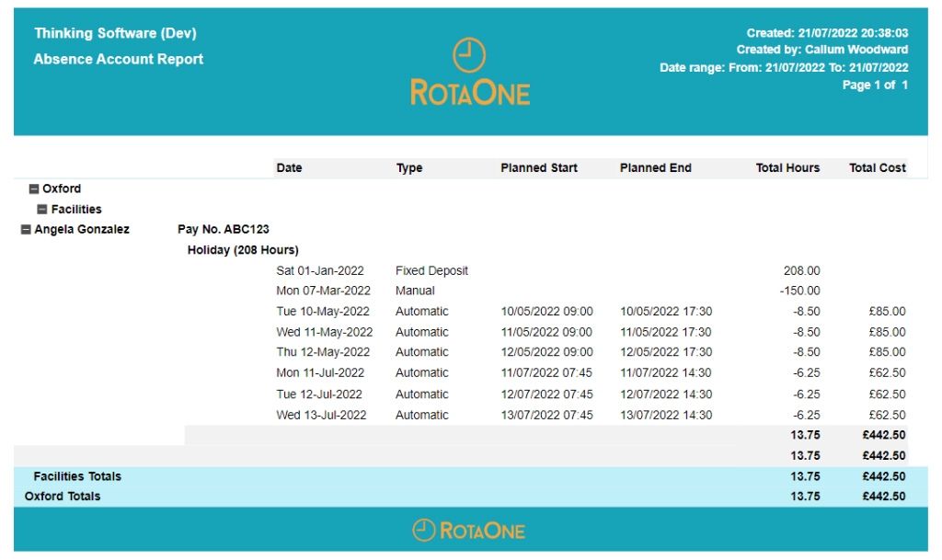Click the RotaOne clock logo in header

point(469,56)
